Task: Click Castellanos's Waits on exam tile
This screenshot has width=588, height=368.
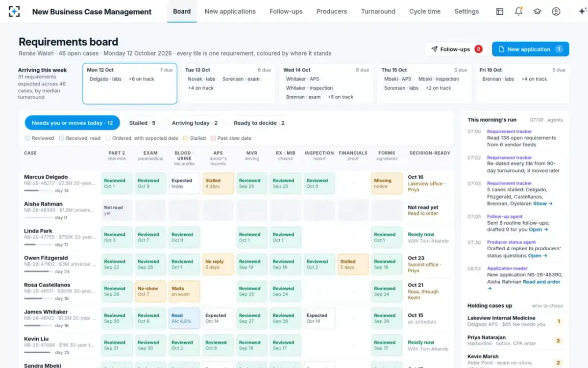Action: (x=184, y=291)
